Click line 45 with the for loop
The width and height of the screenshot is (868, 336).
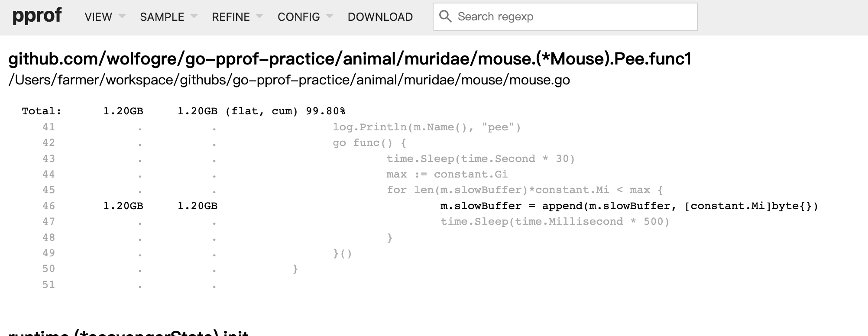tap(524, 190)
